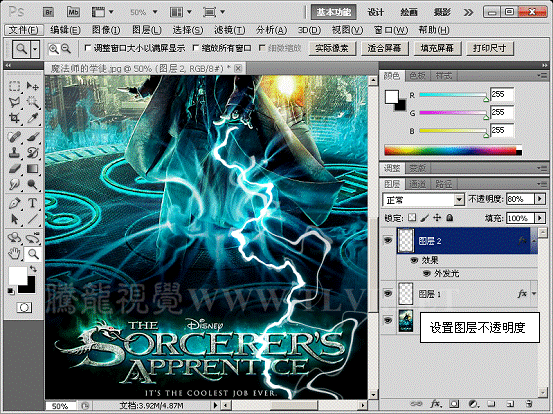Switch to the 通道 channels tab
Image resolution: width=553 pixels, height=414 pixels.
417,184
